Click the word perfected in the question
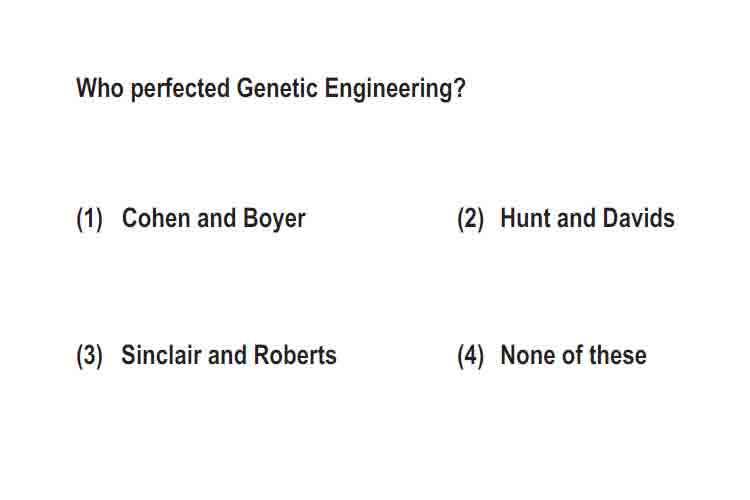Screen dimensions: 750x500 (180, 89)
